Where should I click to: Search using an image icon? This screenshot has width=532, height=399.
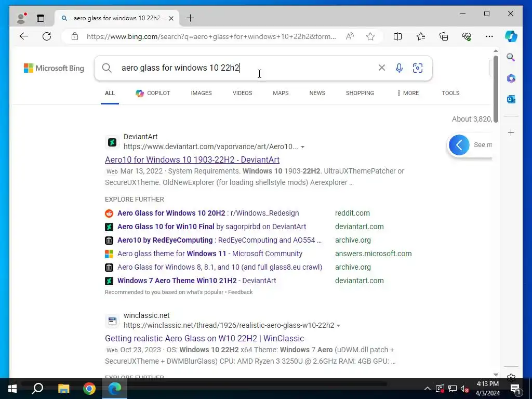(x=418, y=68)
